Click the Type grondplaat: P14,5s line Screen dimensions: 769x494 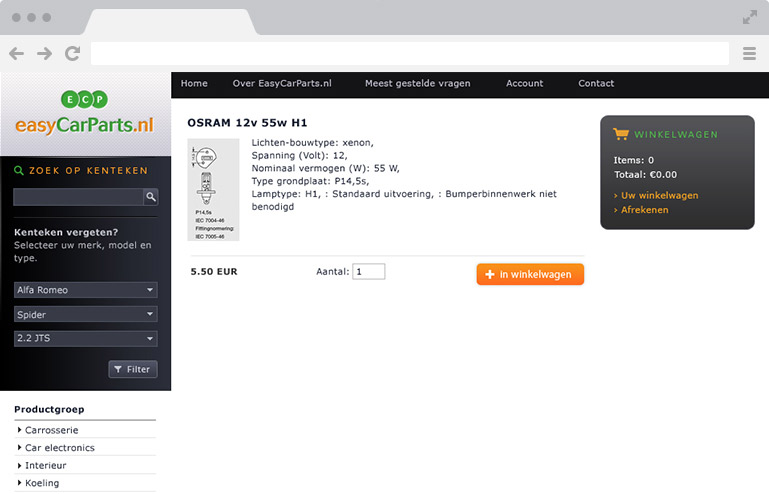[310, 181]
